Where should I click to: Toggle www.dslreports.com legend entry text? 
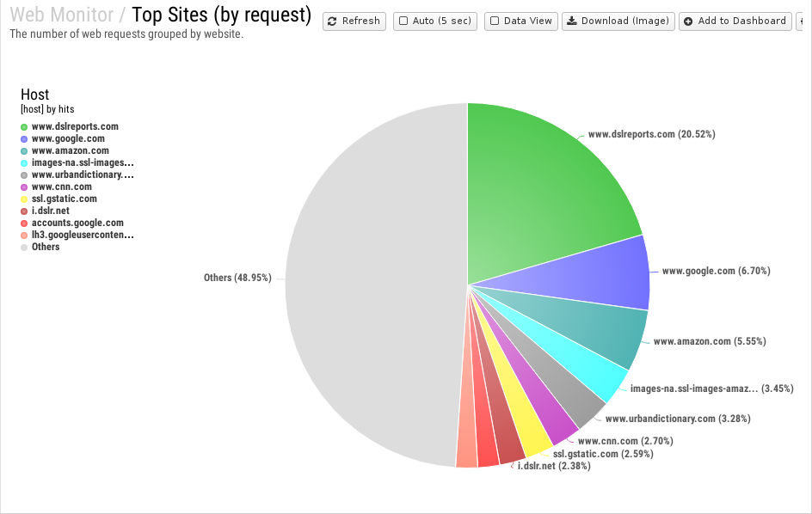(75, 126)
